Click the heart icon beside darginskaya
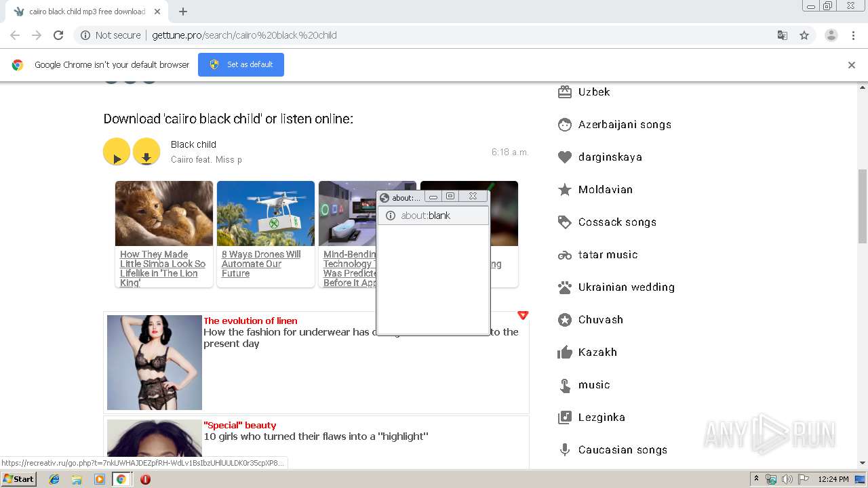The image size is (868, 488). point(565,157)
